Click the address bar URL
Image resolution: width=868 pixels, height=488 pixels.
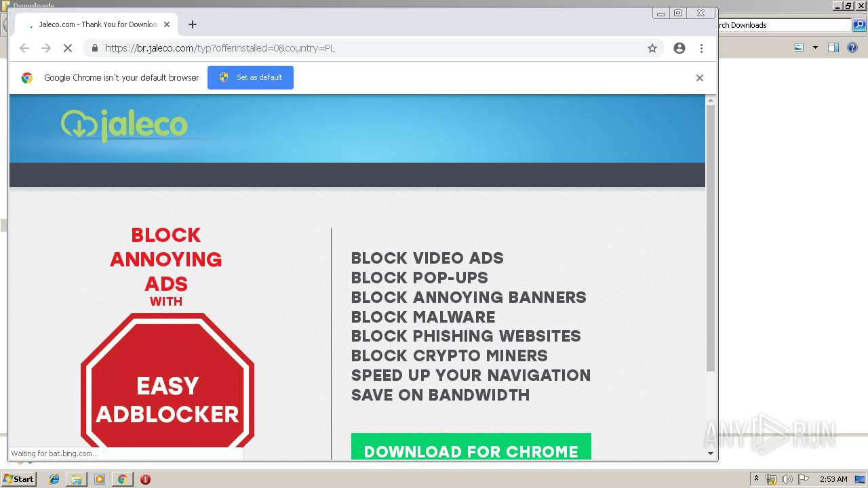[220, 48]
